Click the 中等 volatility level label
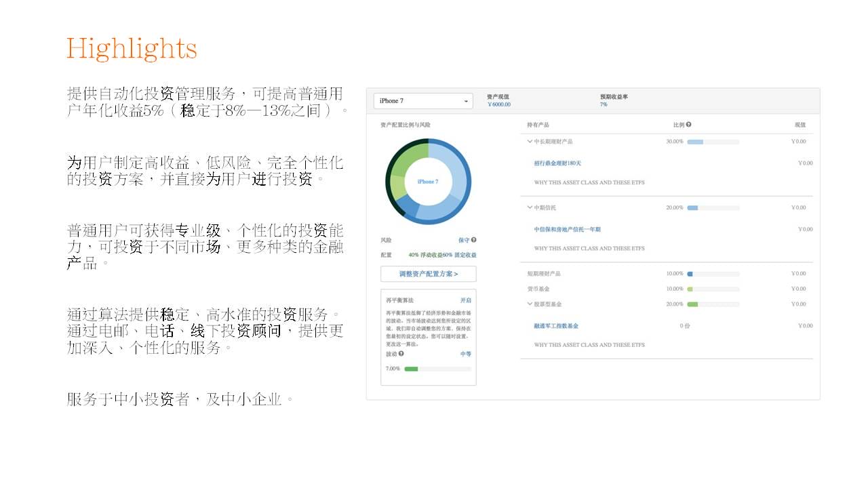 [466, 354]
